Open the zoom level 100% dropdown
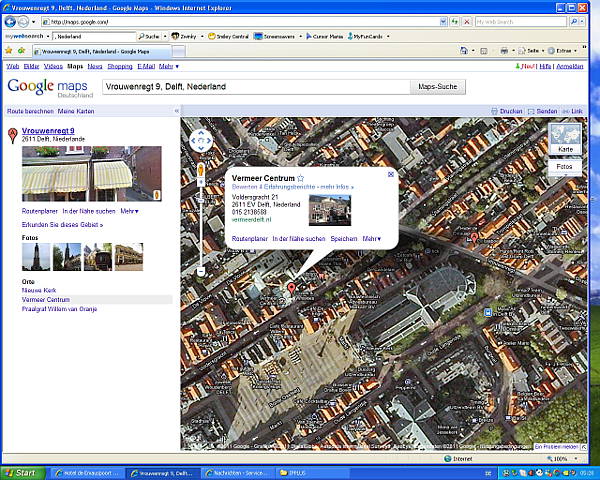This screenshot has height=480, width=600. tap(576, 459)
